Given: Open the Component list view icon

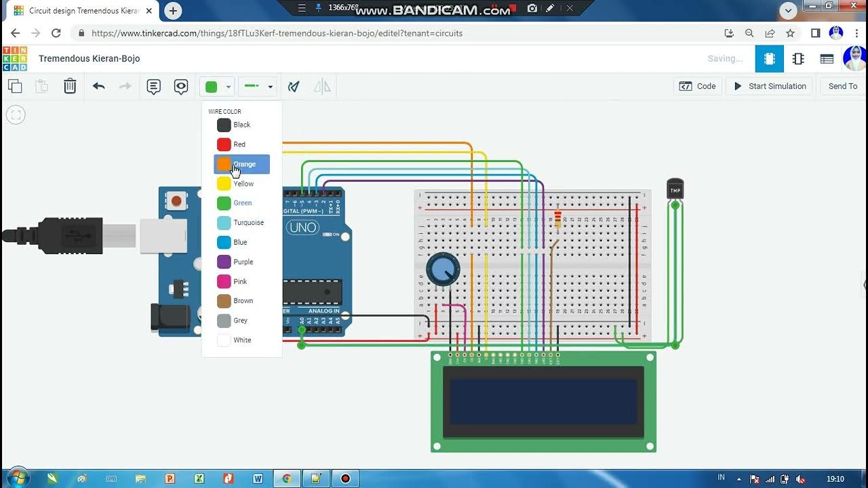Looking at the screenshot, I should pos(827,59).
